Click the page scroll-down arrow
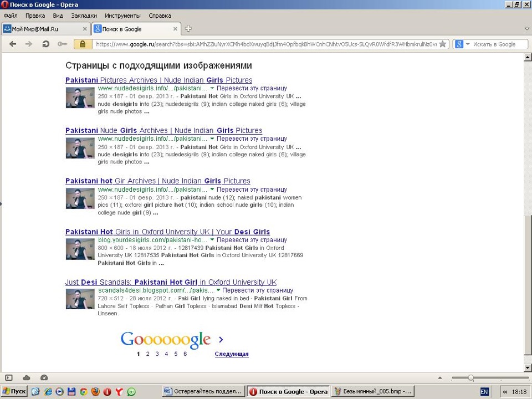 pos(528,367)
